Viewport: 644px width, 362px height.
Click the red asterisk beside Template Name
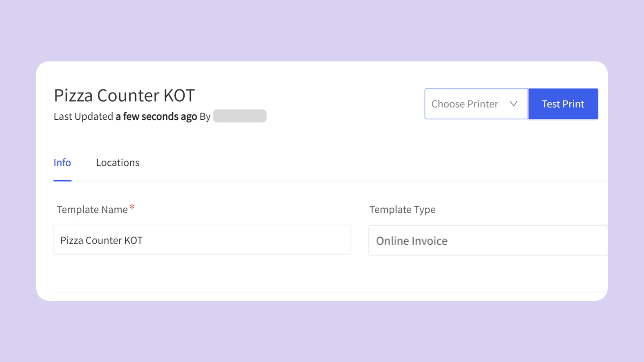click(x=131, y=206)
